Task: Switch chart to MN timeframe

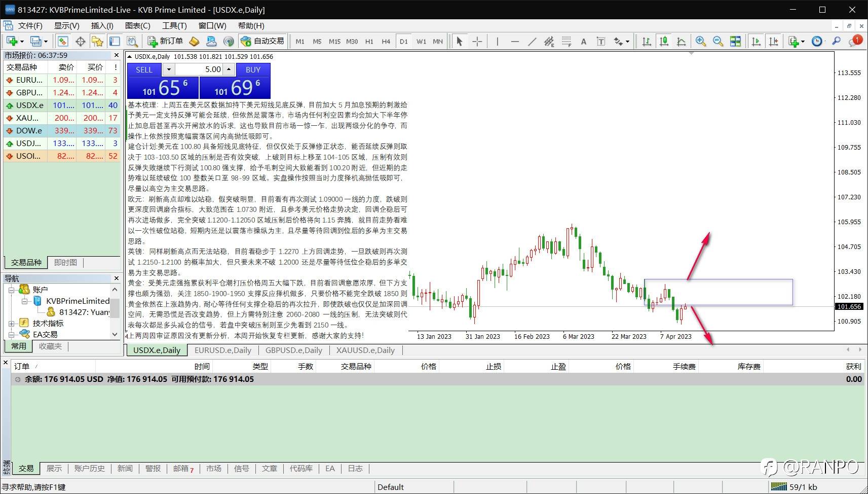Action: (x=438, y=41)
